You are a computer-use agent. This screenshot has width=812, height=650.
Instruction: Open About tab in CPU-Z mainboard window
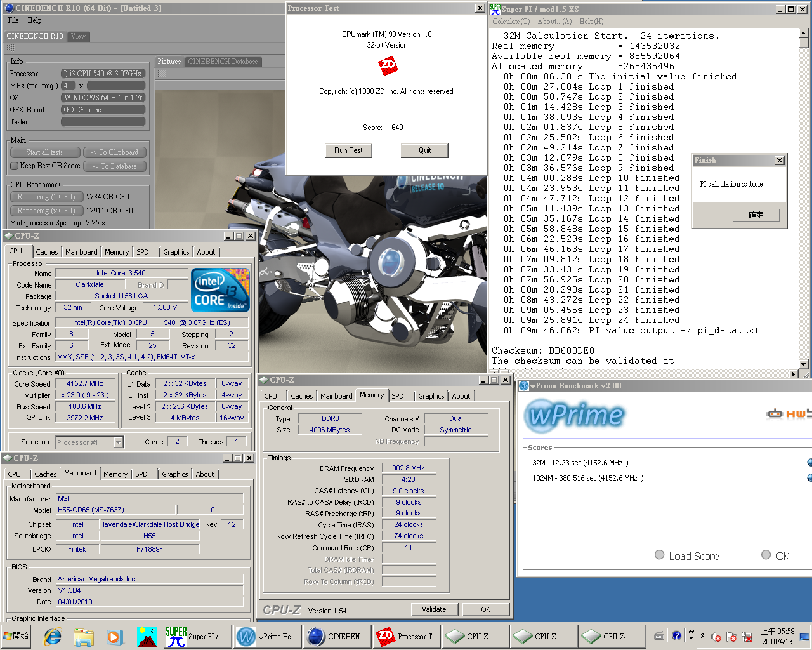coord(205,474)
